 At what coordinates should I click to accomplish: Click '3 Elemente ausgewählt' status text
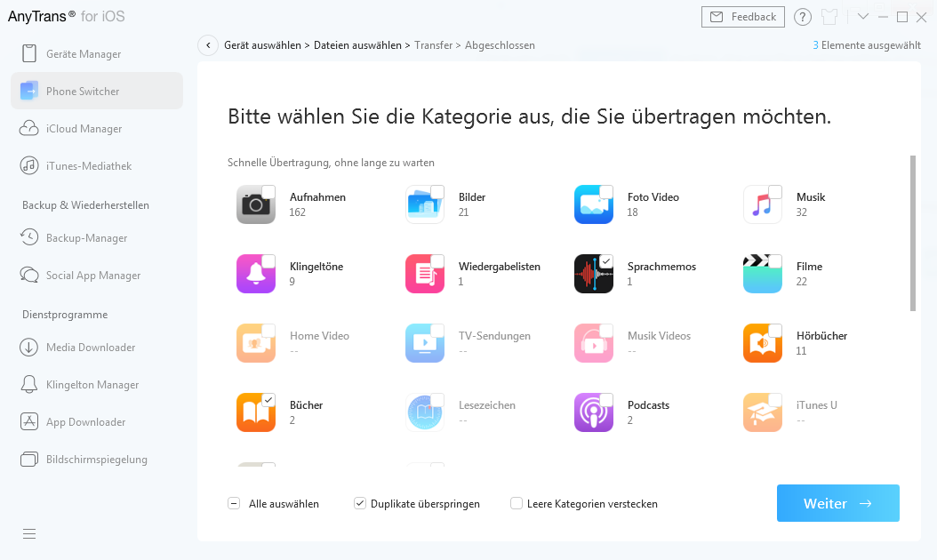(x=867, y=45)
